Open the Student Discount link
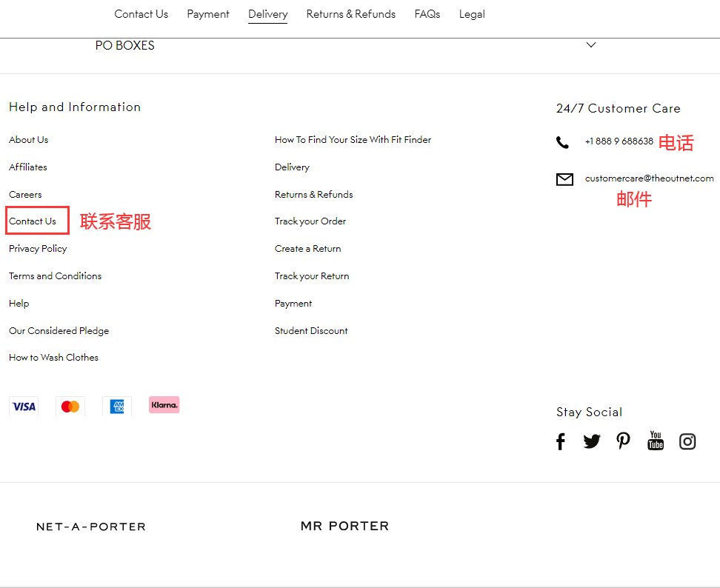The height and width of the screenshot is (588, 720). click(311, 330)
